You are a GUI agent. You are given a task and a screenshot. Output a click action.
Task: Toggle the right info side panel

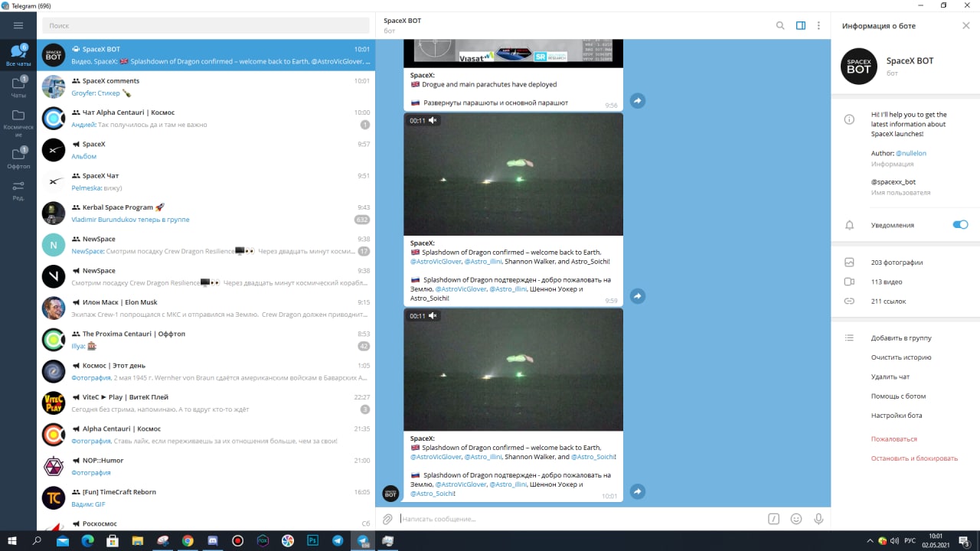tap(801, 25)
